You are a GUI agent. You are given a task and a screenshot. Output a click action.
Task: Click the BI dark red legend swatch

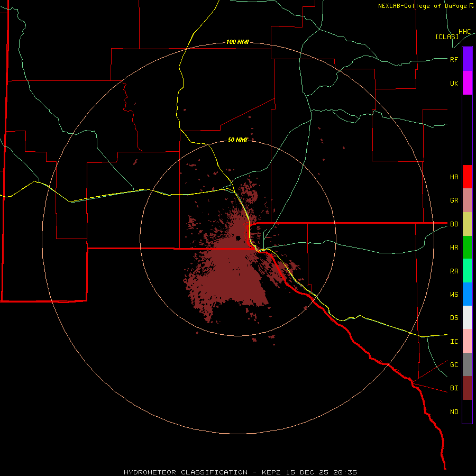[x=467, y=388]
